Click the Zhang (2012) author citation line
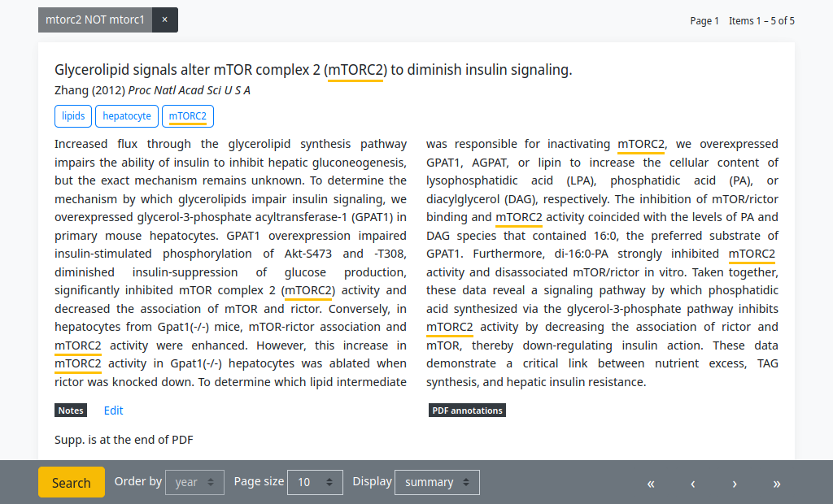The height and width of the screenshot is (504, 833). pos(152,90)
